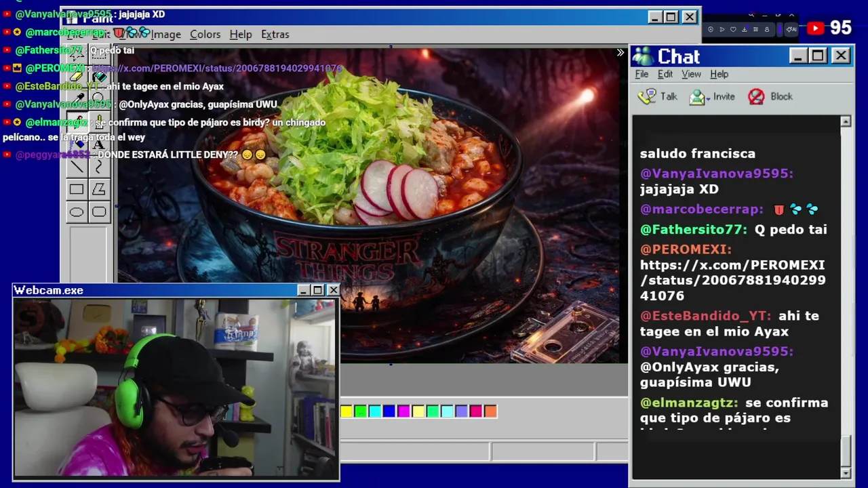Open the Edit menu in Chat window
Screen dimensions: 868x488
665,74
